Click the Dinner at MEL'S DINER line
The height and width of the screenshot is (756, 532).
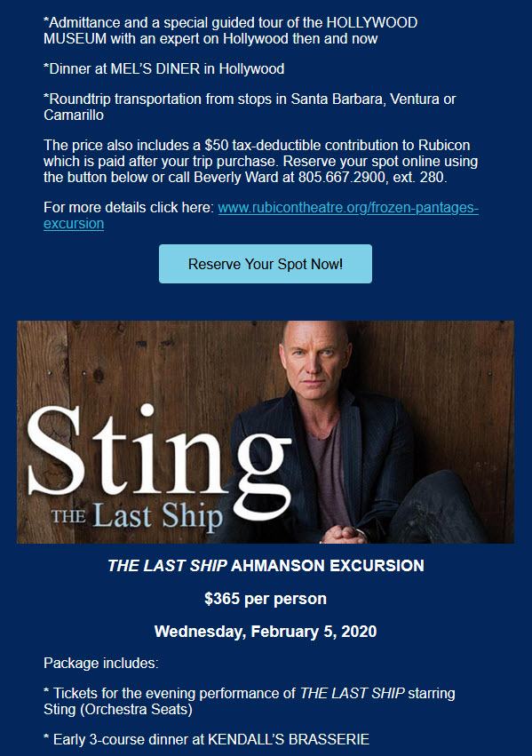pos(163,69)
